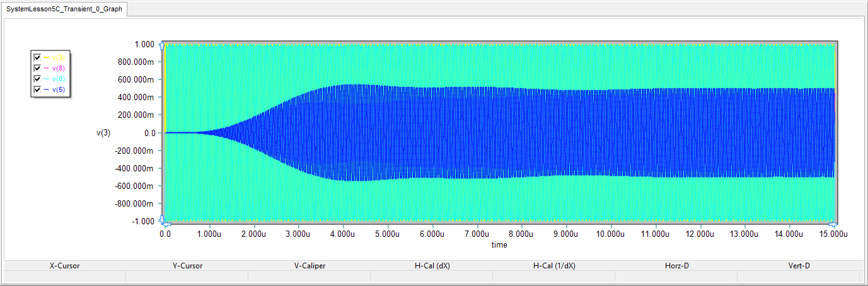Click the V-Caliper value field

310,277
